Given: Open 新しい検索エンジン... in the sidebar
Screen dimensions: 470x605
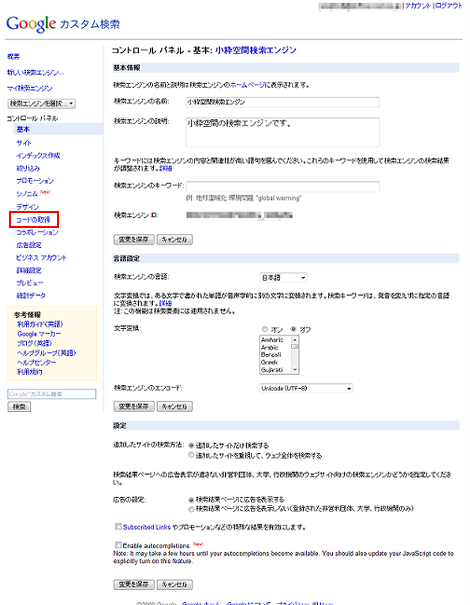Looking at the screenshot, I should tap(36, 73).
